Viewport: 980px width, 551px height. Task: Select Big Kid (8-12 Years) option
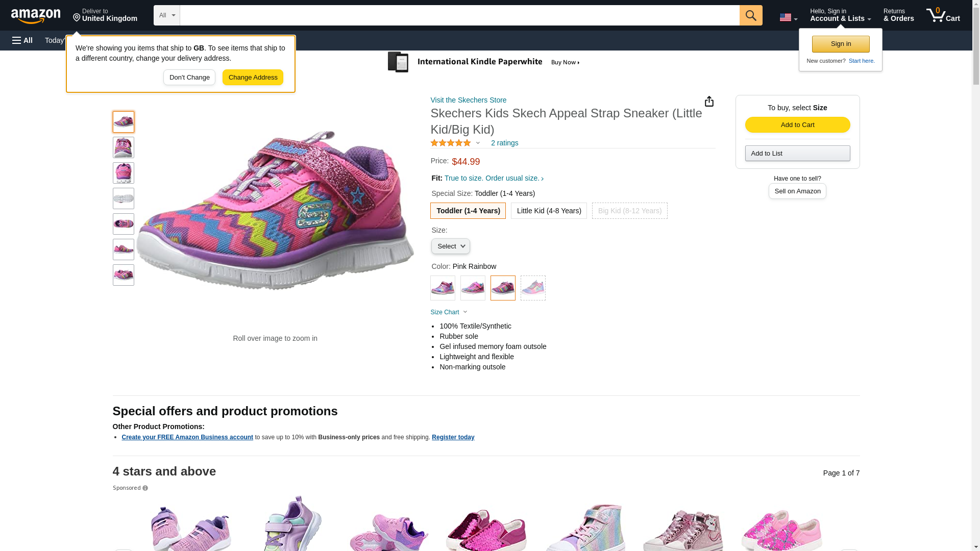[629, 211]
